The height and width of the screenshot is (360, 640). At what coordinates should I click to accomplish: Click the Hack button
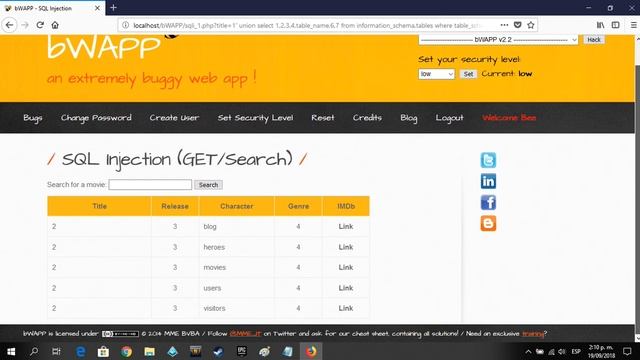(594, 40)
